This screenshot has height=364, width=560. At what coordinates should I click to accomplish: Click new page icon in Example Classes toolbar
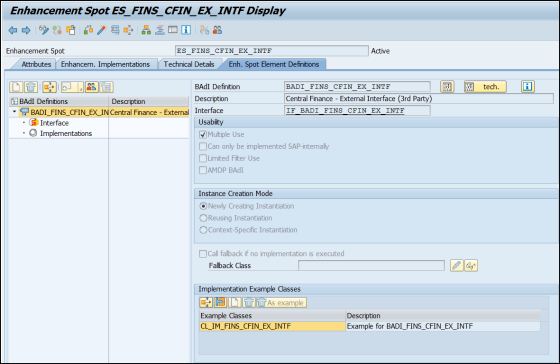click(x=235, y=303)
